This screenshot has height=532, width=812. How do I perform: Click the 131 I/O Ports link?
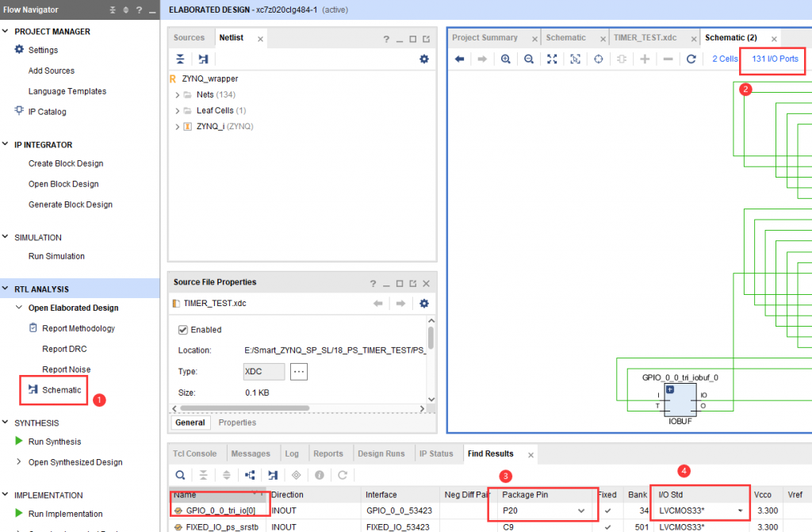coord(775,59)
